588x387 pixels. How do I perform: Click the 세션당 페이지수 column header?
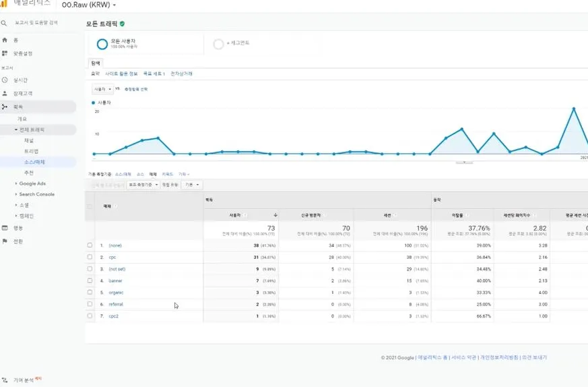tap(517, 215)
